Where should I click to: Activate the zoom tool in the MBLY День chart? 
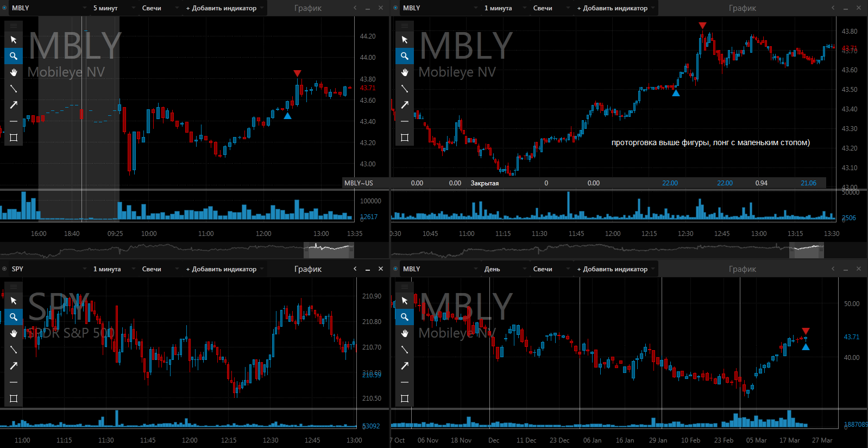point(405,317)
